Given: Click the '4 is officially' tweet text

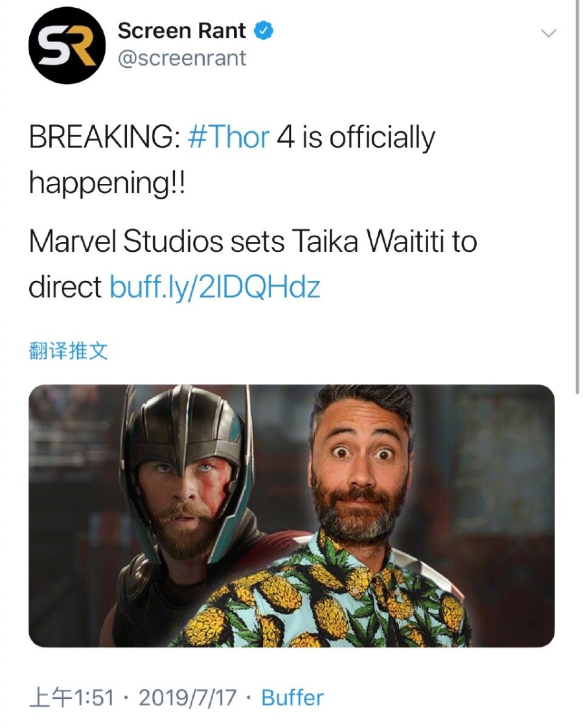Looking at the screenshot, I should [356, 139].
